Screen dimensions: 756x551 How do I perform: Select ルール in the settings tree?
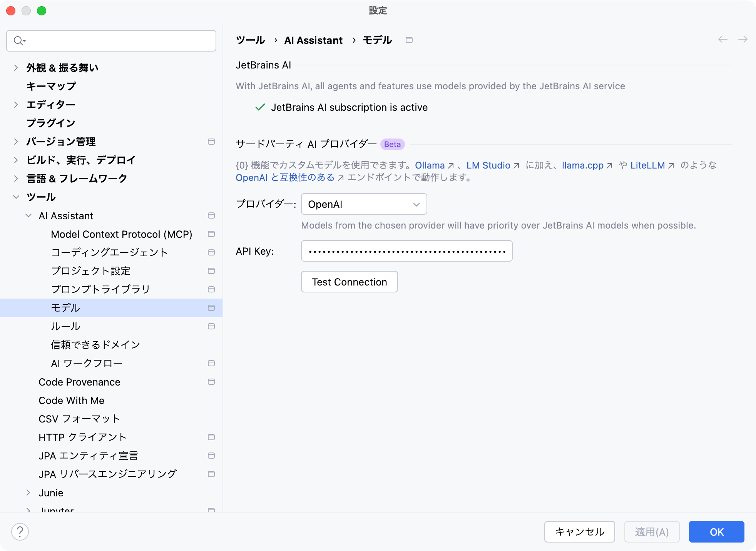click(65, 326)
